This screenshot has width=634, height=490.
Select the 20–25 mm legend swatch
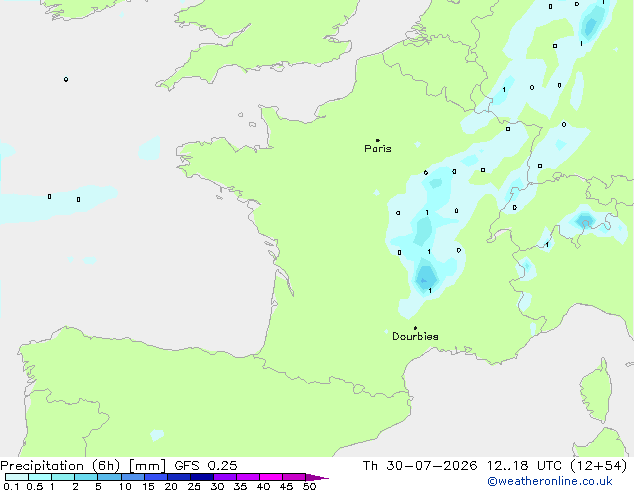(179, 477)
